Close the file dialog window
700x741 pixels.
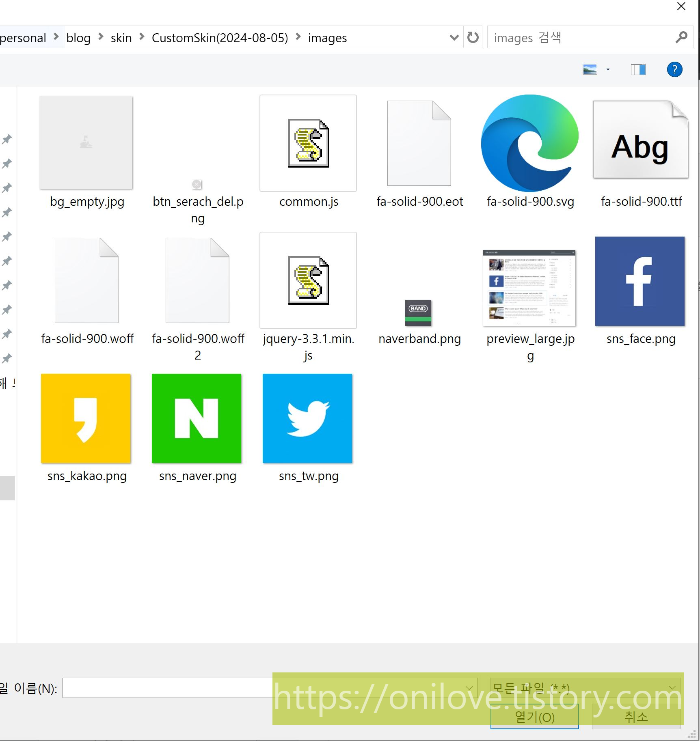[681, 6]
